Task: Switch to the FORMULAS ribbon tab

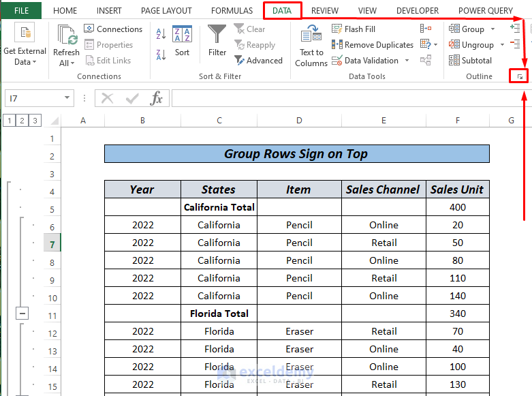Action: coord(232,11)
